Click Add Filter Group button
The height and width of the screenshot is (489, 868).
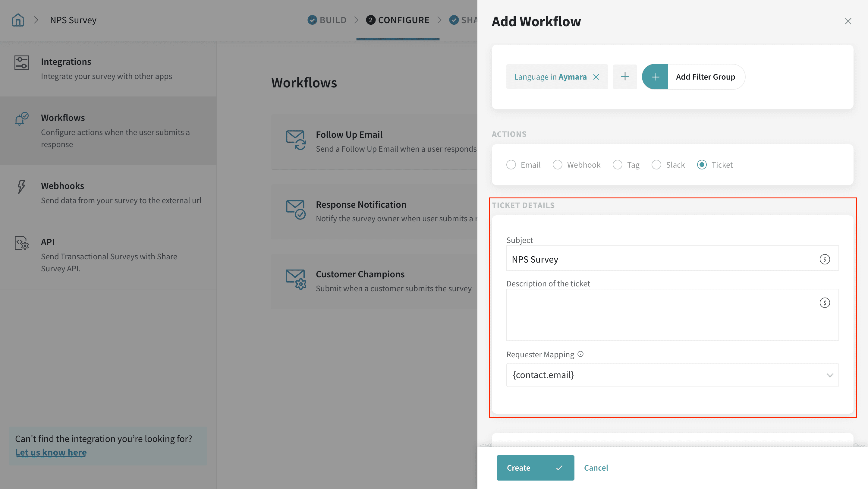pyautogui.click(x=693, y=77)
